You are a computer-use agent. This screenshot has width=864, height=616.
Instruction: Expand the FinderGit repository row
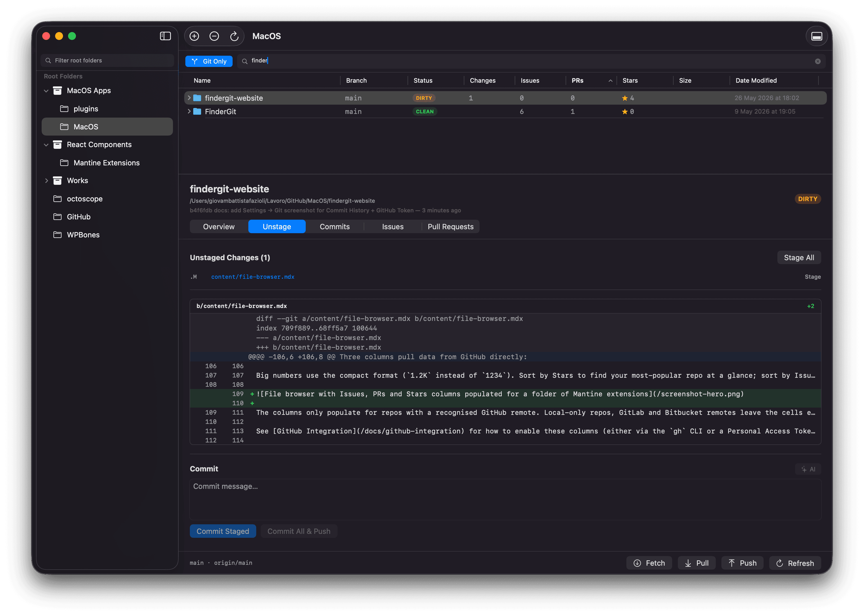[189, 111]
